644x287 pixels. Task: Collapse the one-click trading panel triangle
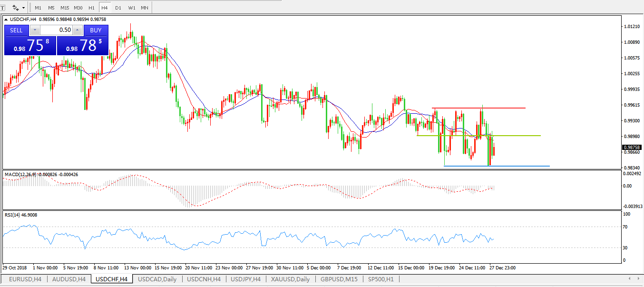(x=6, y=20)
